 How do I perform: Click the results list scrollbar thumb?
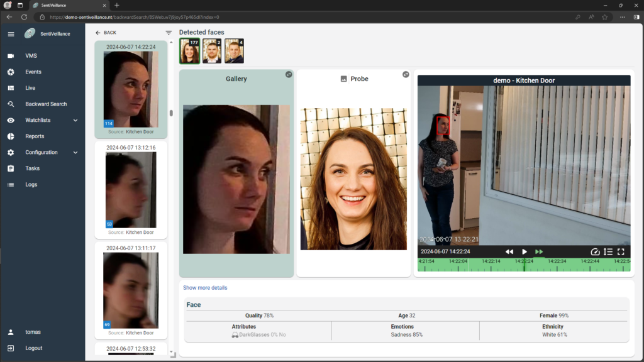coord(171,113)
